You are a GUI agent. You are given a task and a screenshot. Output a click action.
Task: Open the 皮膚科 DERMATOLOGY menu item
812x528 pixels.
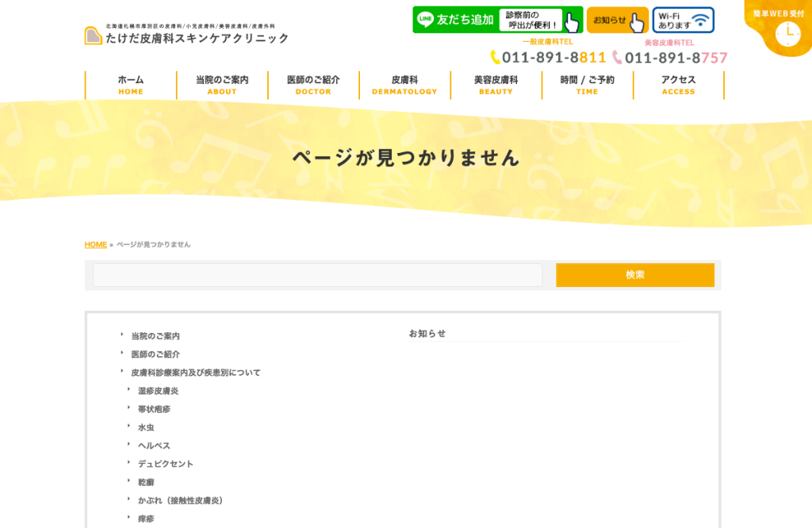pos(404,85)
